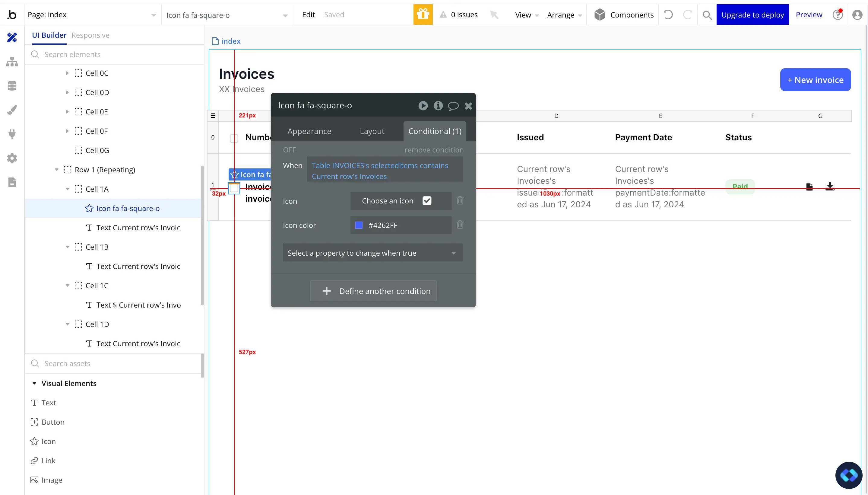
Task: Close the Icon fa fa-square-o editor
Action: [468, 106]
